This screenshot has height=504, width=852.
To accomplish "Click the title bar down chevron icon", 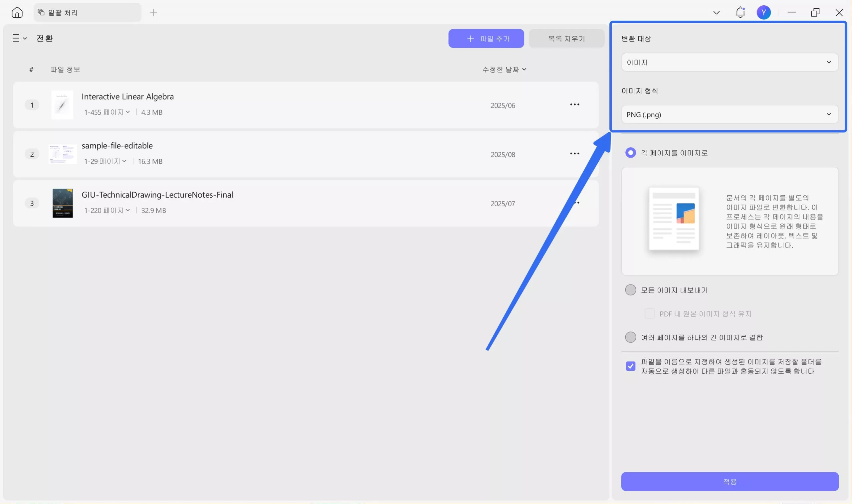I will [x=716, y=13].
